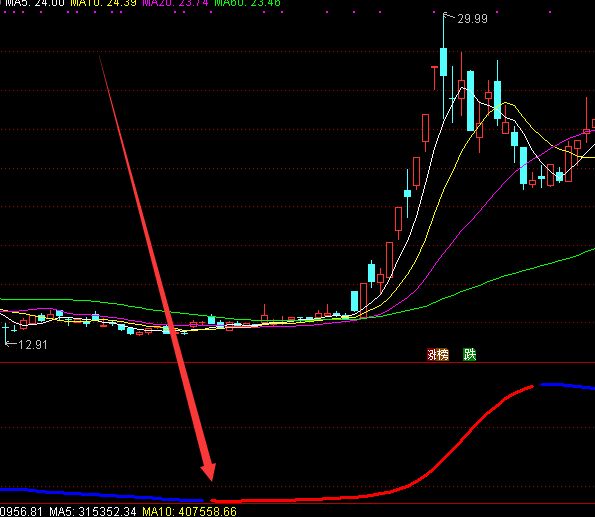Screen dimensions: 595x517
Task: Click the red arrow head tip
Action: [210, 478]
